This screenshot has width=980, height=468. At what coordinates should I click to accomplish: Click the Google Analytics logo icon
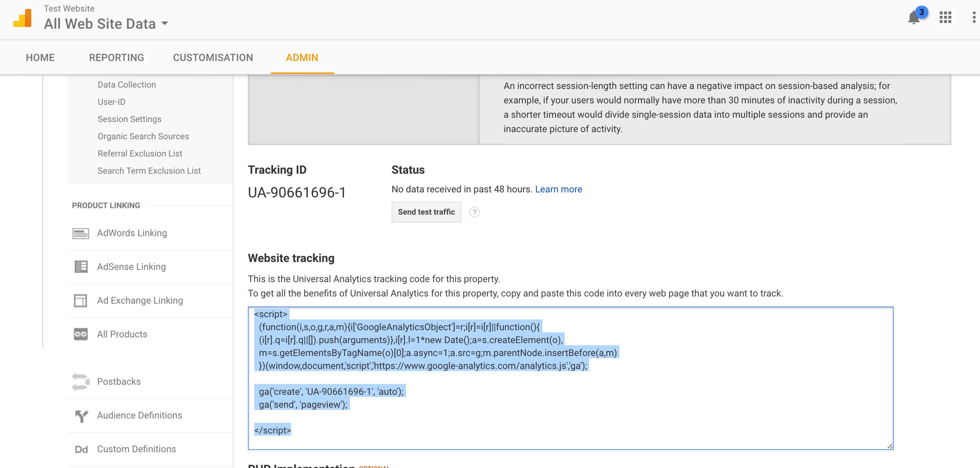click(22, 18)
